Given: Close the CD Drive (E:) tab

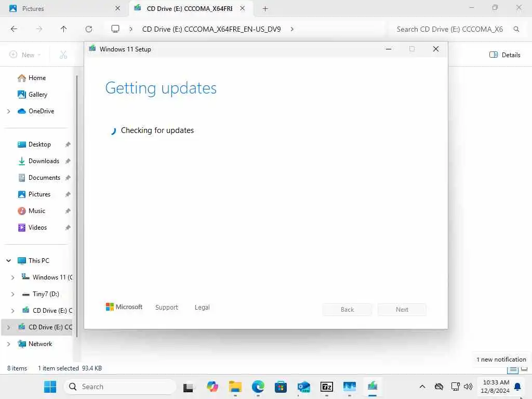Looking at the screenshot, I should pos(242,8).
